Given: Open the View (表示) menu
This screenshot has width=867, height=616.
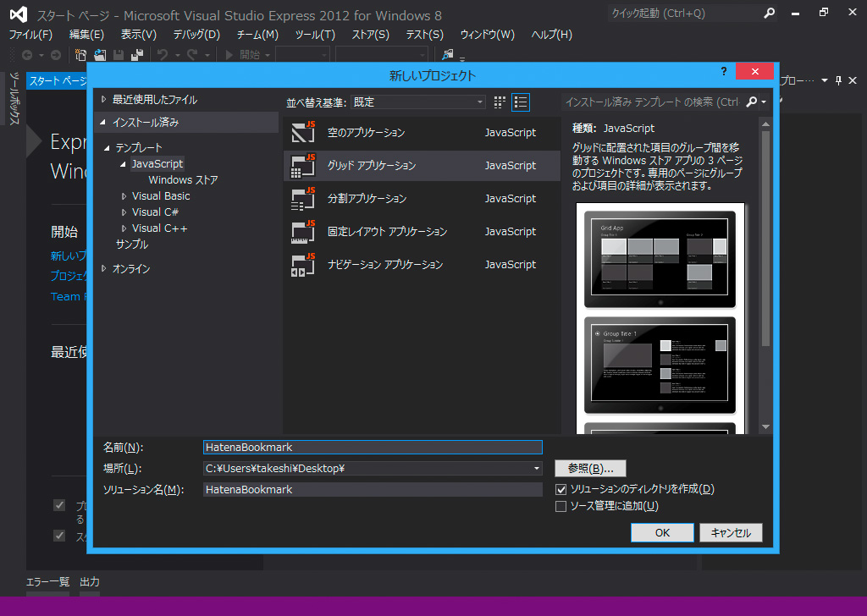Looking at the screenshot, I should click(138, 34).
